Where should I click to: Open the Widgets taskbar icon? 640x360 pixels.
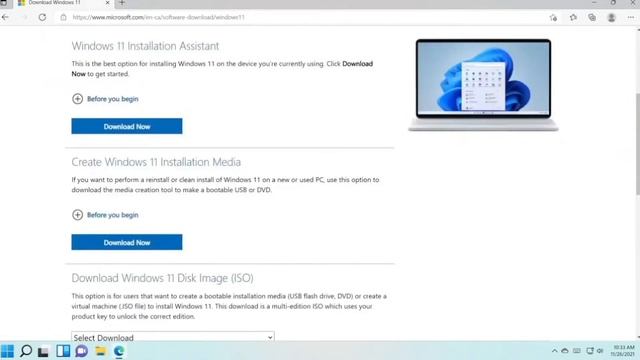point(63,351)
